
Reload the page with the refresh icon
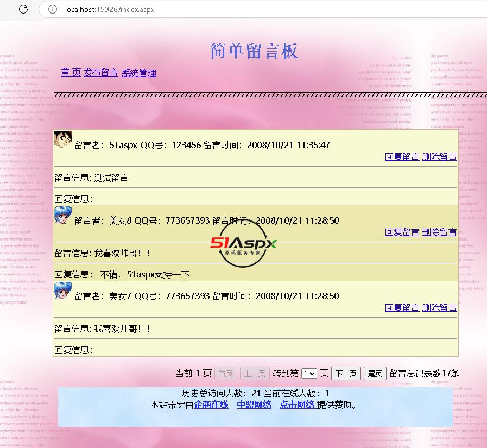click(x=23, y=9)
